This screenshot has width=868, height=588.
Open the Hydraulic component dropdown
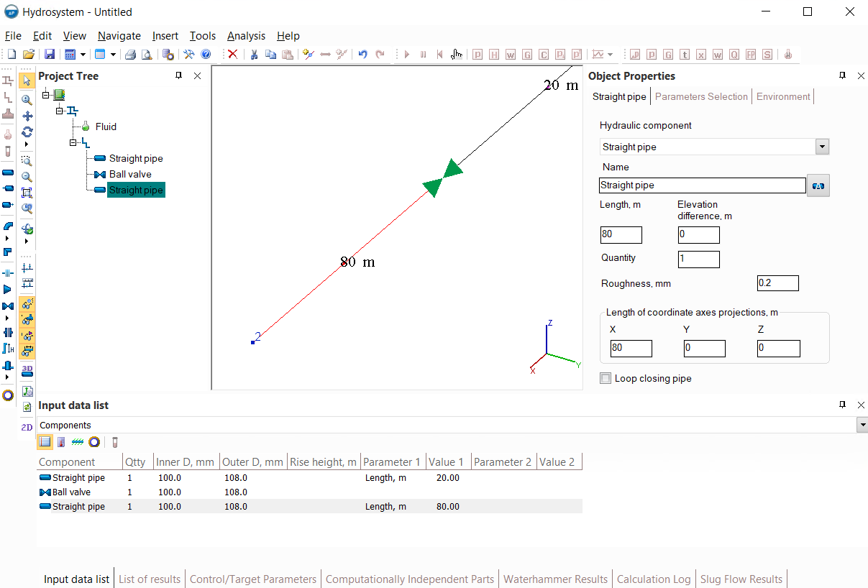[x=822, y=147]
